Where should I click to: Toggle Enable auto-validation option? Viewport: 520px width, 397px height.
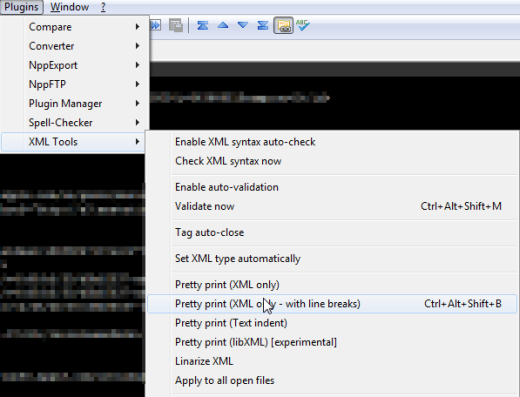[332, 187]
